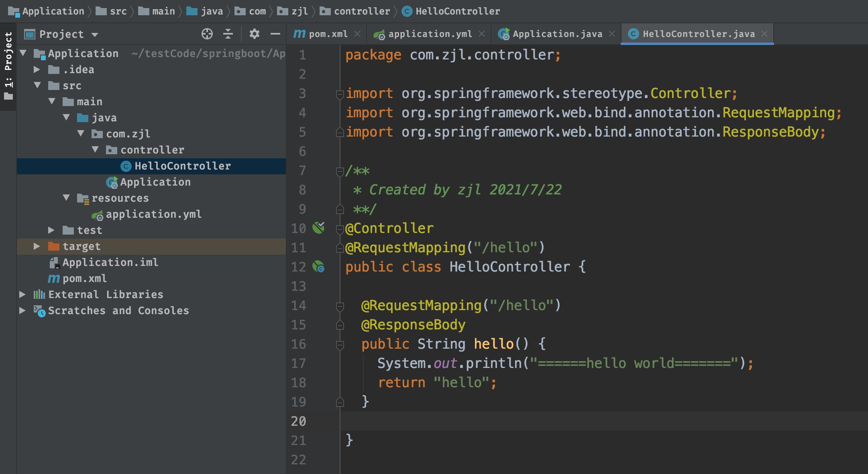The width and height of the screenshot is (868, 474).
Task: Fold method annotations at line 14
Action: (340, 306)
